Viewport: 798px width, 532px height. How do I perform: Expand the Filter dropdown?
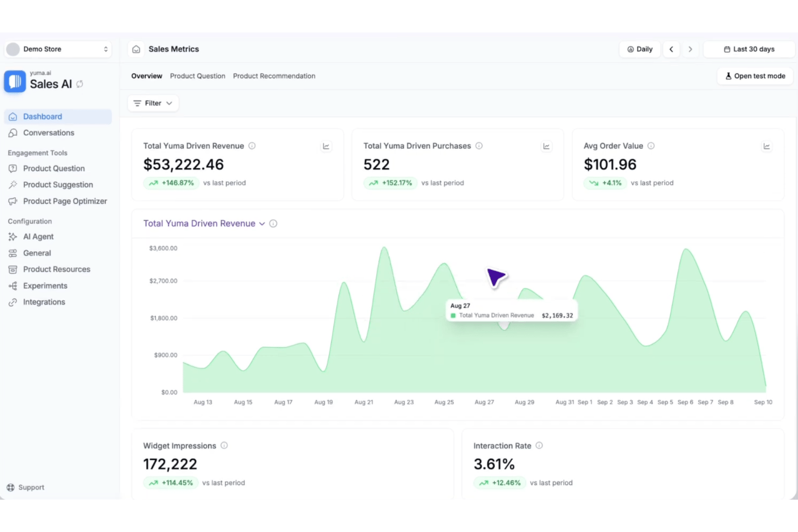click(x=153, y=103)
